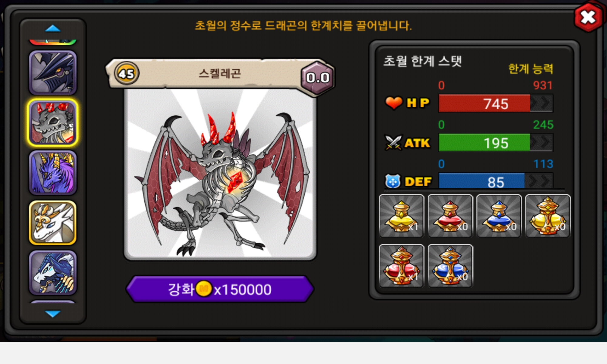Click the red HP bar showing 745
The height and width of the screenshot is (364, 607).
click(x=496, y=103)
